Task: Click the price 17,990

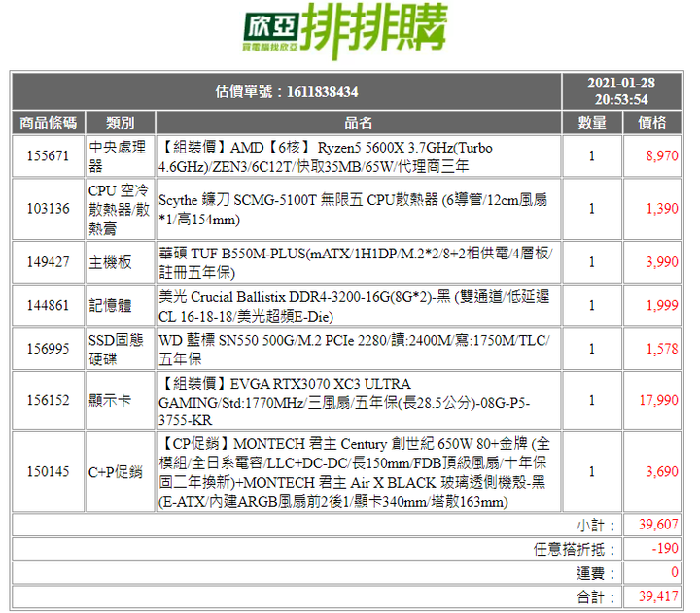Action: pyautogui.click(x=658, y=400)
